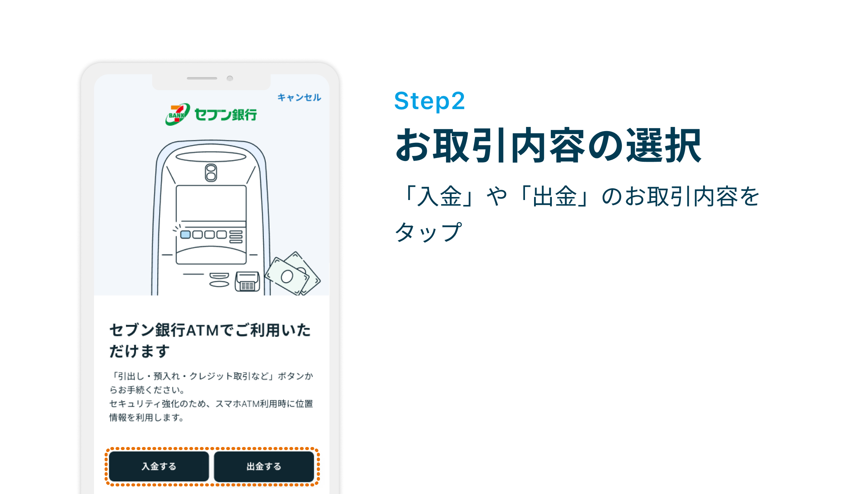Click the Step2 heading label
Image resolution: width=868 pixels, height=494 pixels.
[x=429, y=101]
